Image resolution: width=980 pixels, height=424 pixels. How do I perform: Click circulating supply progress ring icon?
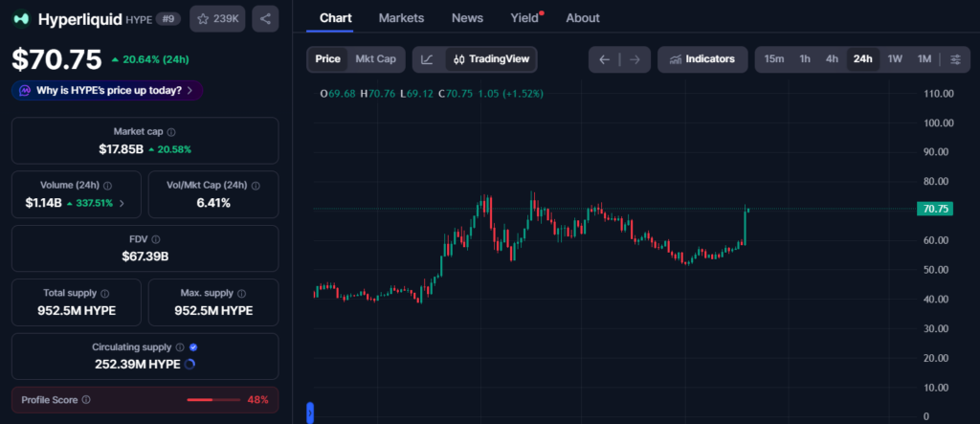click(x=190, y=364)
